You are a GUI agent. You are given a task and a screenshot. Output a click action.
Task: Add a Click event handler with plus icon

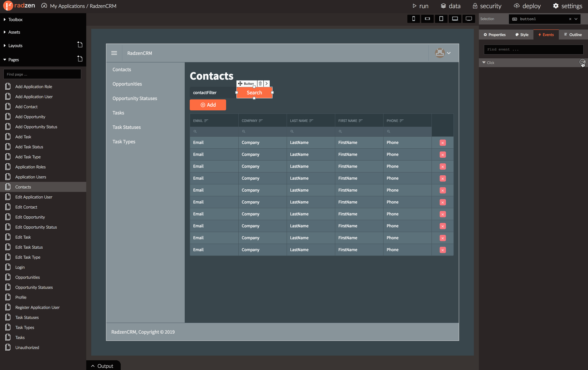click(x=582, y=62)
